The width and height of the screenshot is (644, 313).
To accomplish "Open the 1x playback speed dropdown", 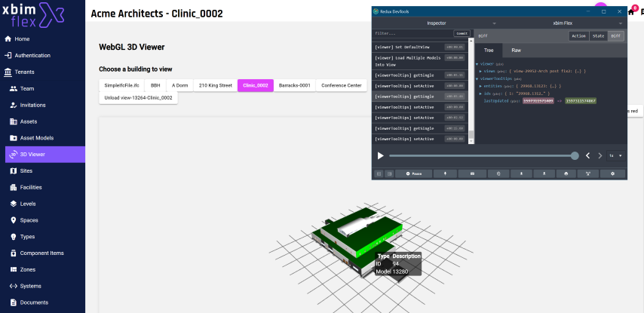I will (615, 155).
